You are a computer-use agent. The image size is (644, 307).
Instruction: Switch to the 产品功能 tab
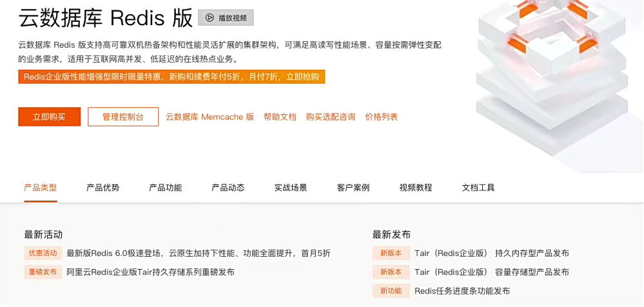166,188
